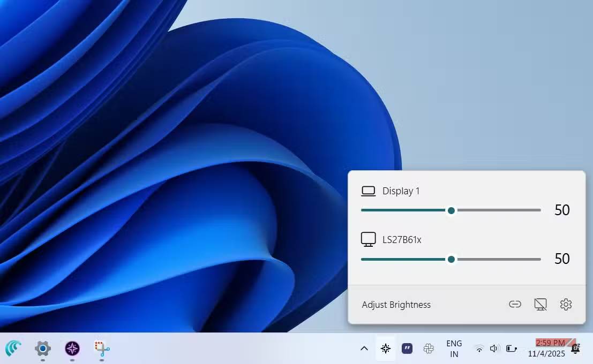Expand hidden tray icons with chevron

(x=364, y=348)
